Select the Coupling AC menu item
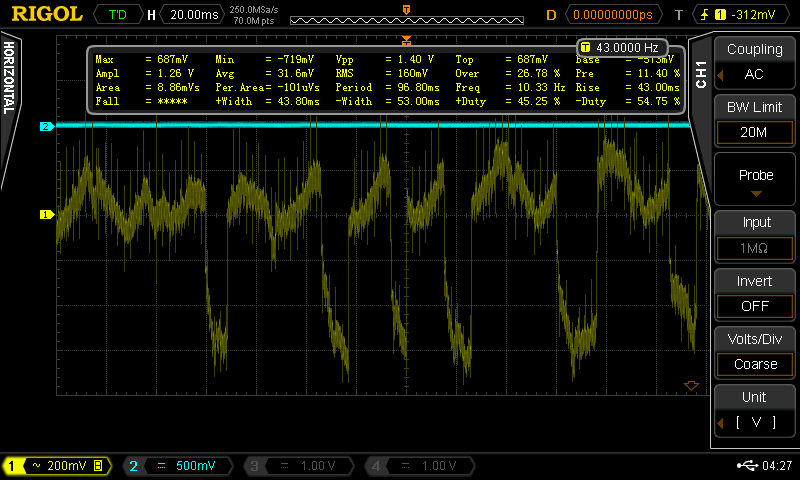This screenshot has height=480, width=800. (755, 62)
